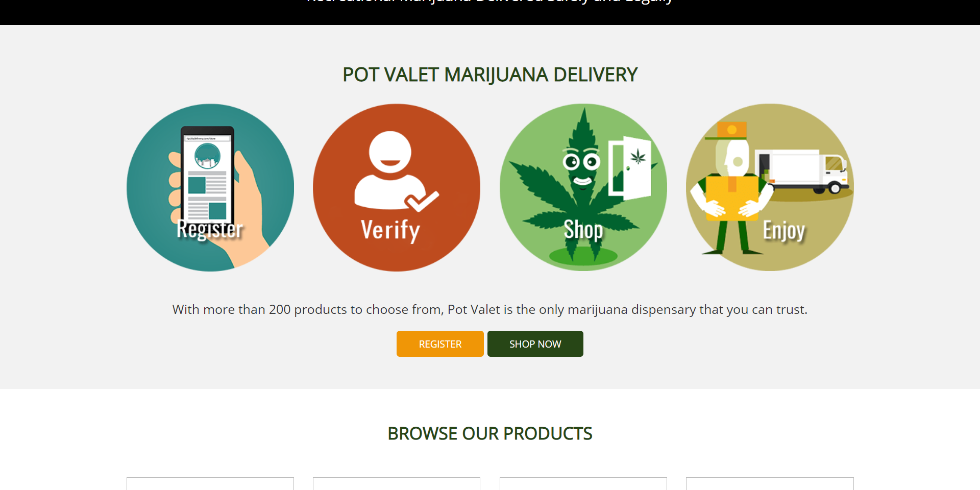Image resolution: width=980 pixels, height=490 pixels.
Task: Click the 'Verify' text label
Action: tap(390, 230)
